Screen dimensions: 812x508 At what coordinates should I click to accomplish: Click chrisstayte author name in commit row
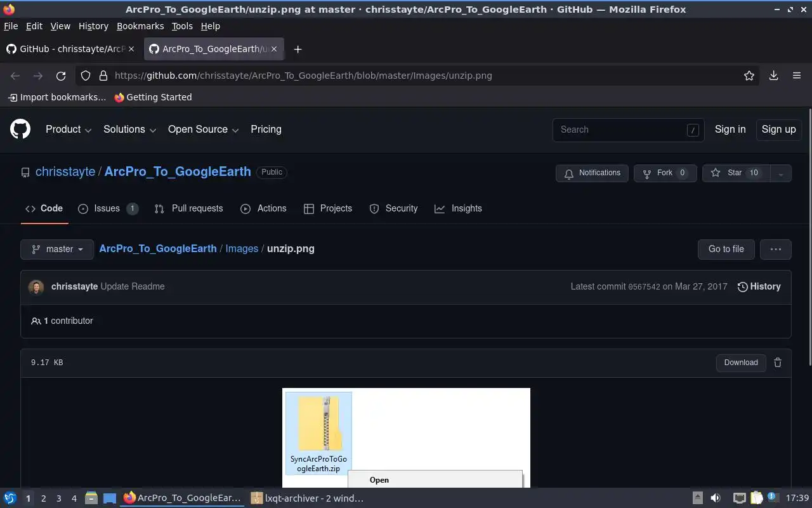click(74, 286)
